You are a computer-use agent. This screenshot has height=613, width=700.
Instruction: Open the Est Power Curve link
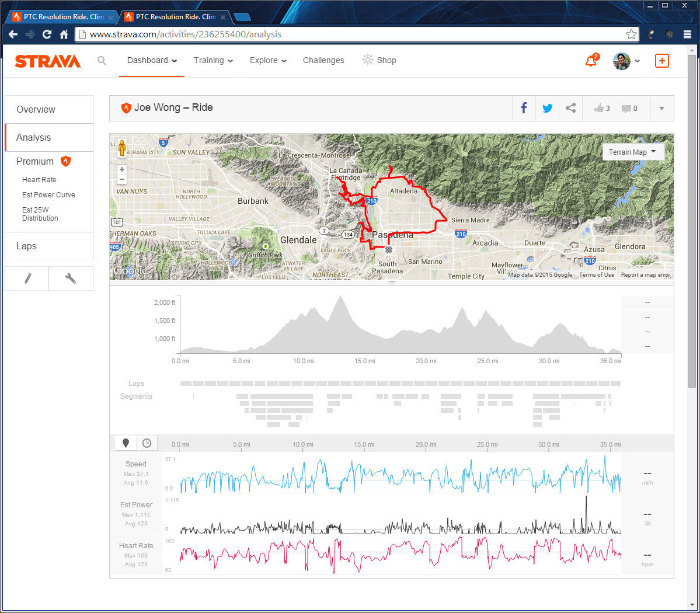pos(48,195)
